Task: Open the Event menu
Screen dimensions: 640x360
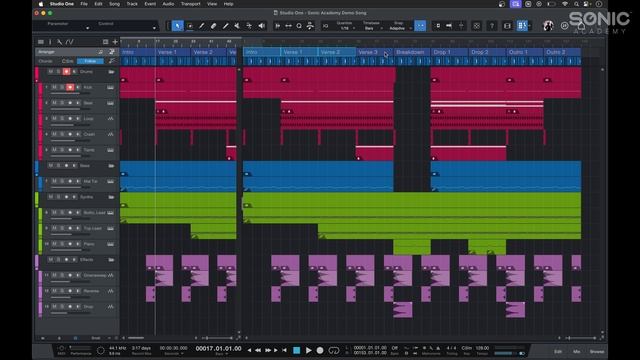Action: click(x=150, y=4)
